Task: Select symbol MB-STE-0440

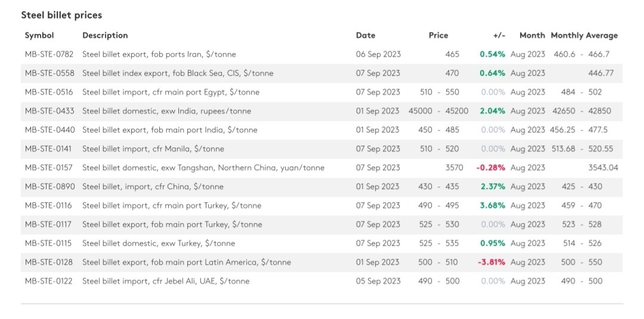Action: tap(49, 130)
